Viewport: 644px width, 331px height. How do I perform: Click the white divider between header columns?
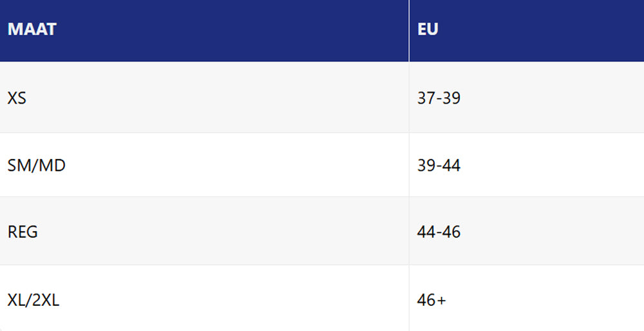[409, 30]
